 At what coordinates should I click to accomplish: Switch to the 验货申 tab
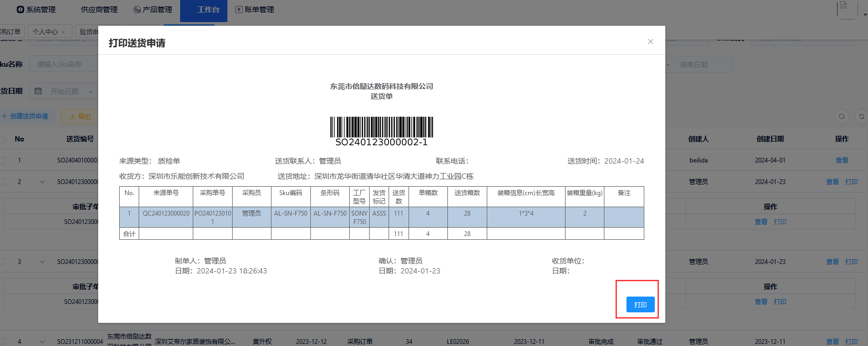(88, 32)
